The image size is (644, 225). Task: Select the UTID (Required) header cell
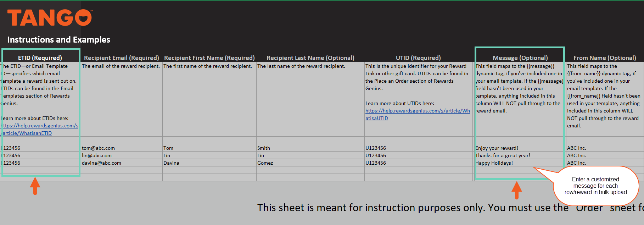[x=418, y=58]
